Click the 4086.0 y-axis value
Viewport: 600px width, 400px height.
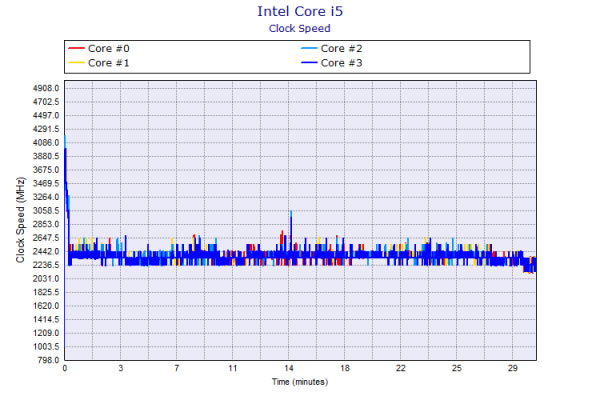(x=46, y=143)
